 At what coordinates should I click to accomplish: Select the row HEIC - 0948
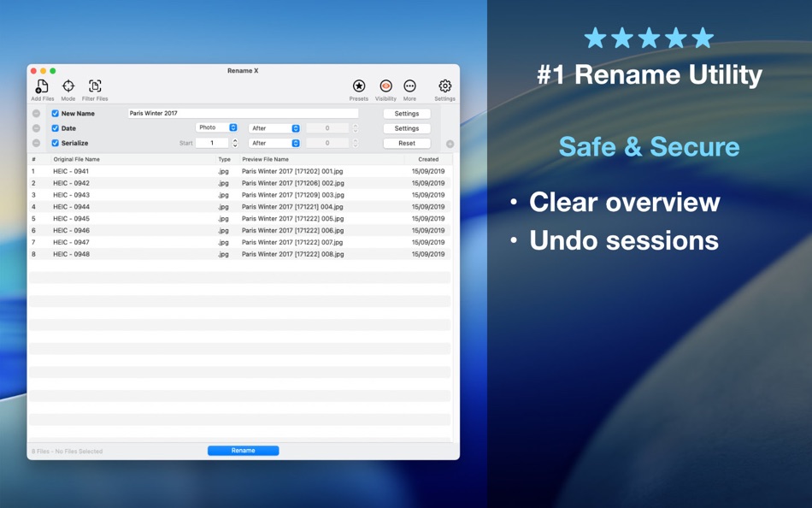coord(239,254)
